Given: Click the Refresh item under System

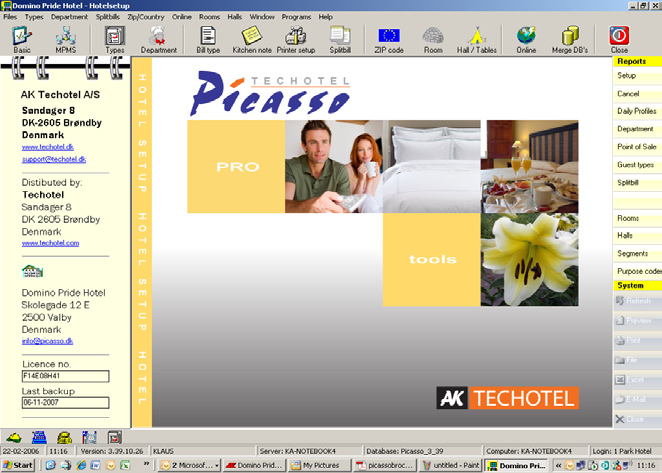Looking at the screenshot, I should click(x=638, y=301).
